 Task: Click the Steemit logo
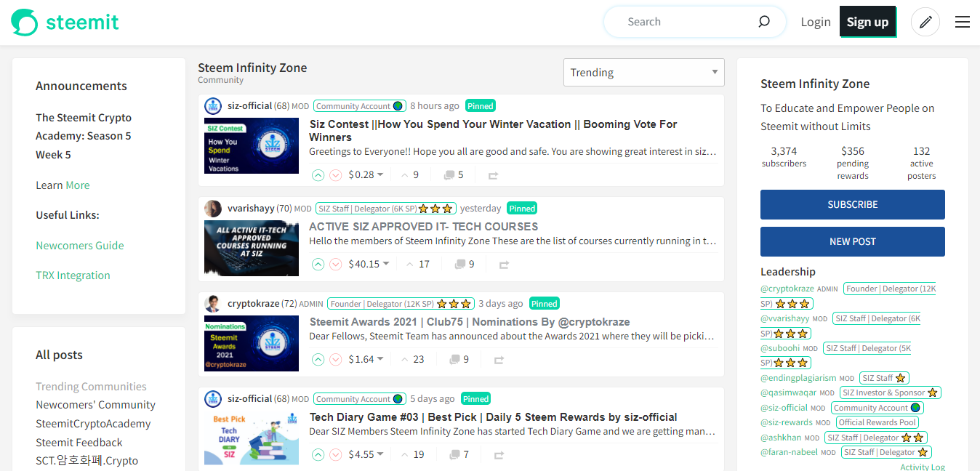65,22
